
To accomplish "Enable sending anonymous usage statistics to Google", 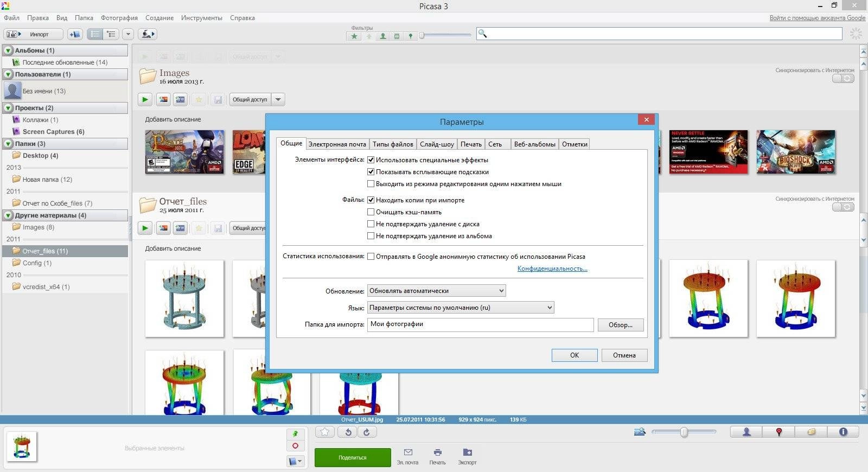I will point(371,257).
